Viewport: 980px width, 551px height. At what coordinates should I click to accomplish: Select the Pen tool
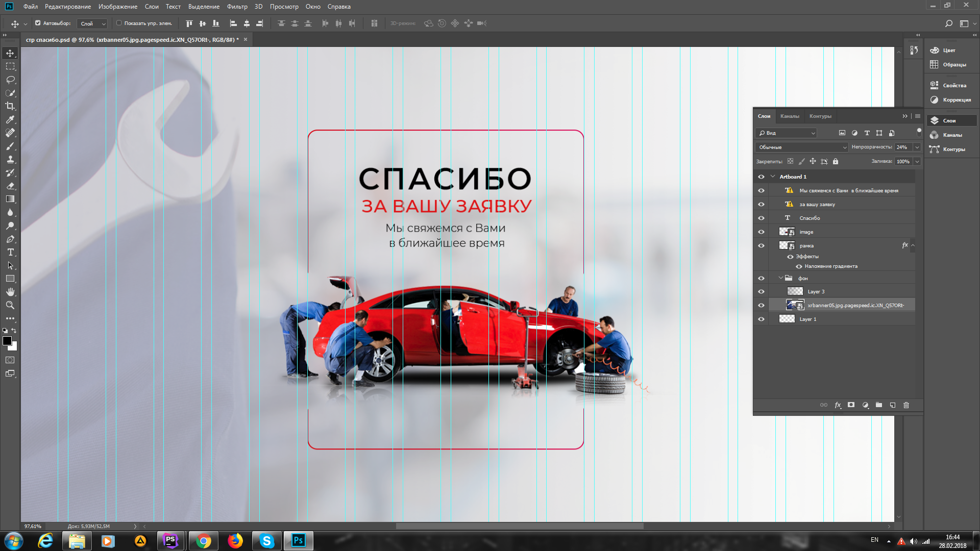tap(10, 239)
